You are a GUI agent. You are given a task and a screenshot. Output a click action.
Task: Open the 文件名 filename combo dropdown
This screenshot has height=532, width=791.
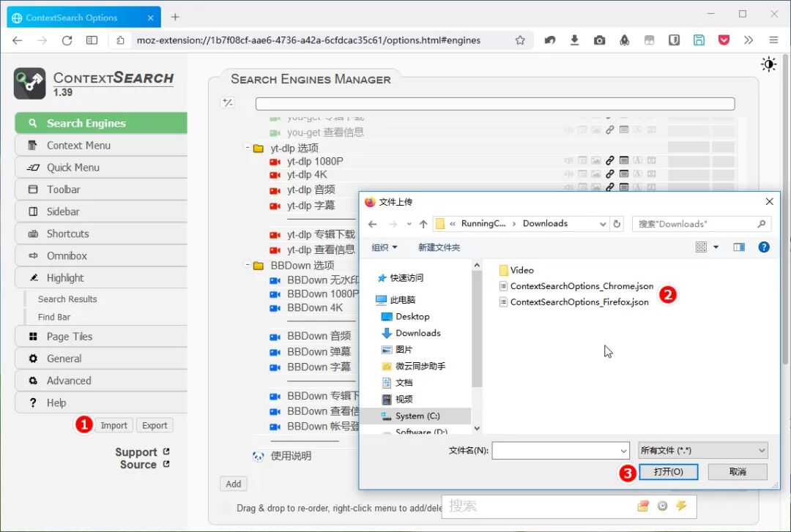(623, 450)
